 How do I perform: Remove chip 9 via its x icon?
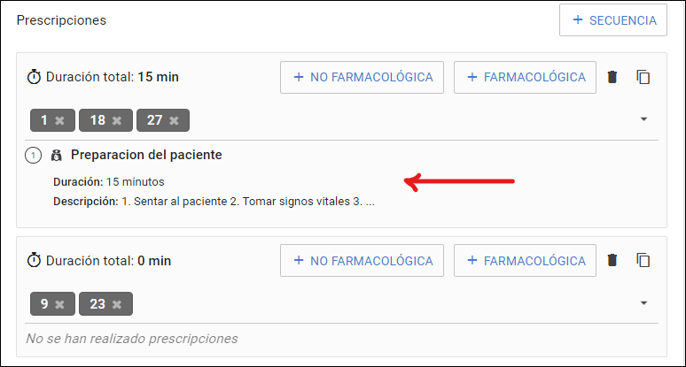click(x=60, y=304)
